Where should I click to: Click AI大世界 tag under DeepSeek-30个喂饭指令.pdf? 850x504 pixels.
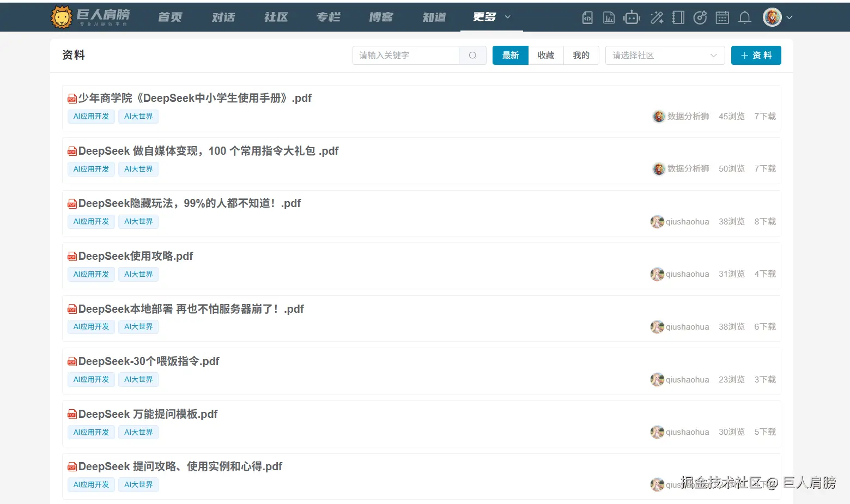(138, 380)
